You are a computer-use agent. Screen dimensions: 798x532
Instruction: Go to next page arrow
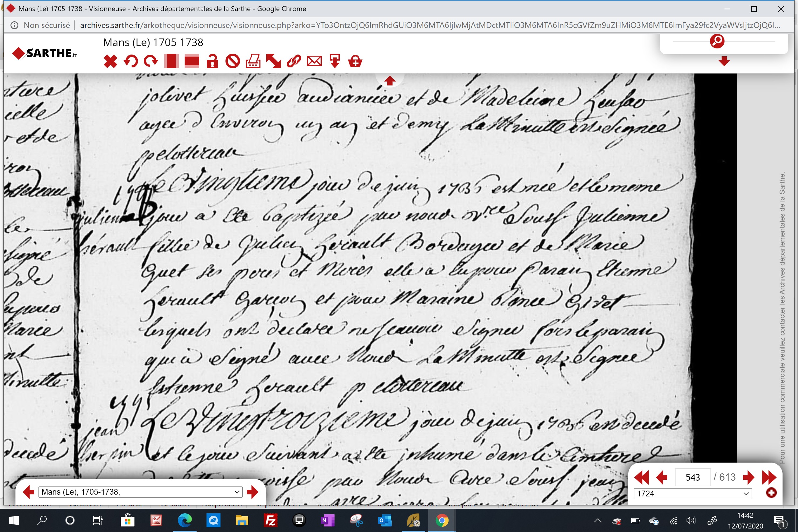tap(748, 477)
